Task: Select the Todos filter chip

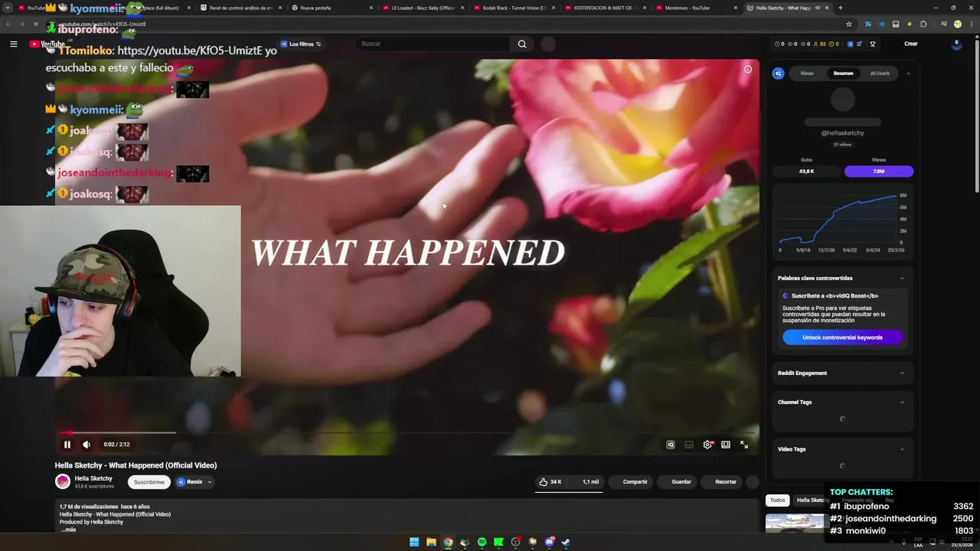Action: pyautogui.click(x=778, y=500)
